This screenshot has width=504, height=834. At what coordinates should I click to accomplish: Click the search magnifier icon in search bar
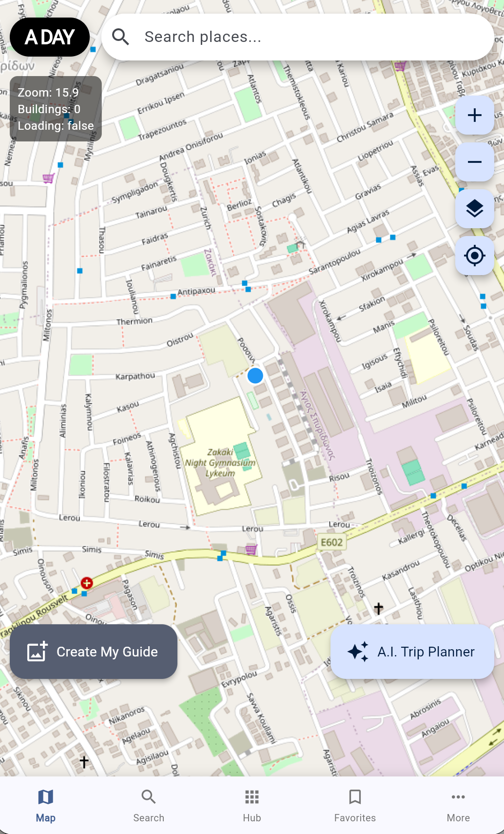tap(120, 37)
